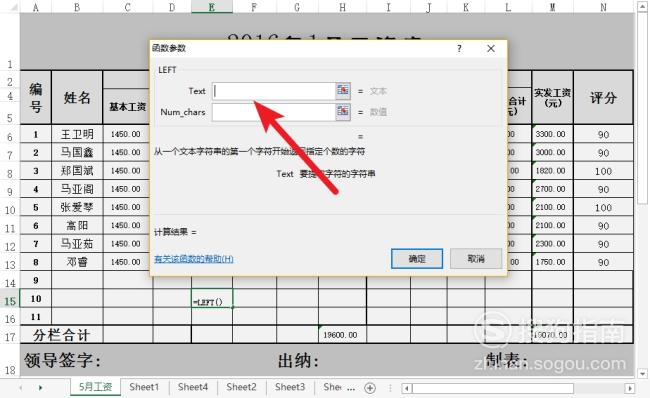Click the next sheet navigation arrow
Image resolution: width=650 pixels, height=398 pixels.
(x=40, y=388)
